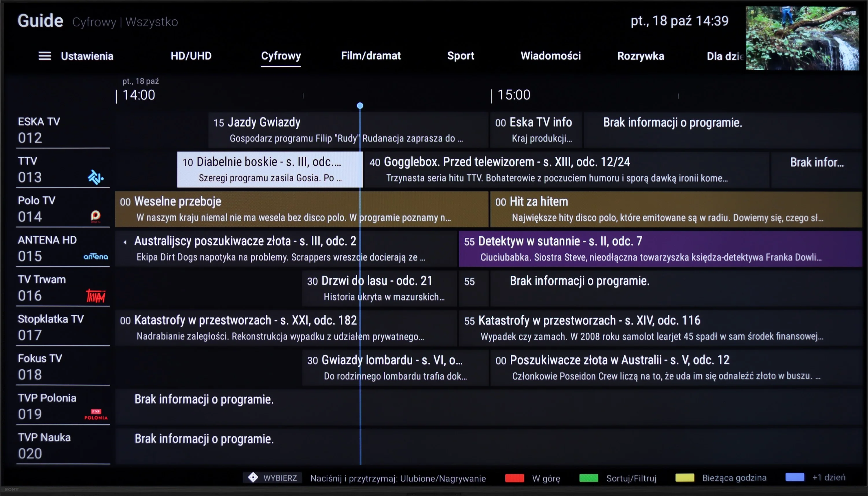
Task: Open the Film/dramat category tab
Action: (371, 56)
